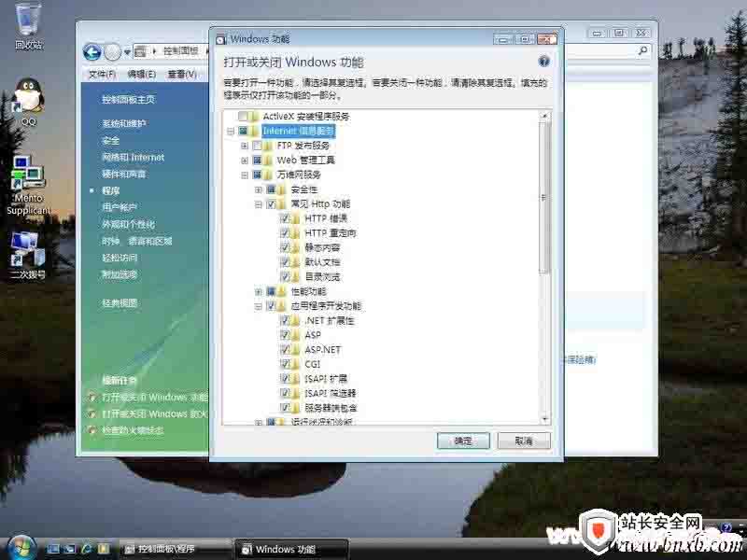The height and width of the screenshot is (560, 747).
Task: Open the 编辑(E) menu
Action: point(142,74)
